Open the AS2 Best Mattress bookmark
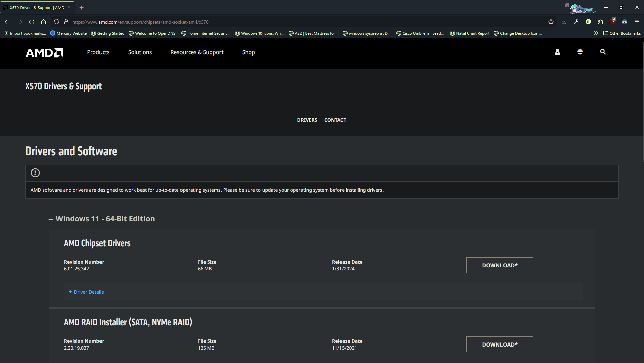Viewport: 644px width, 363px height. [313, 33]
